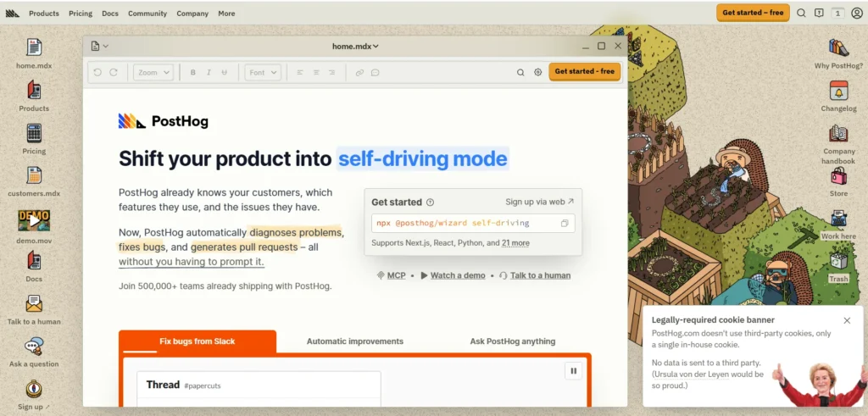The image size is (868, 416).
Task: Open the home.mdx desktop icon
Action: point(34,47)
